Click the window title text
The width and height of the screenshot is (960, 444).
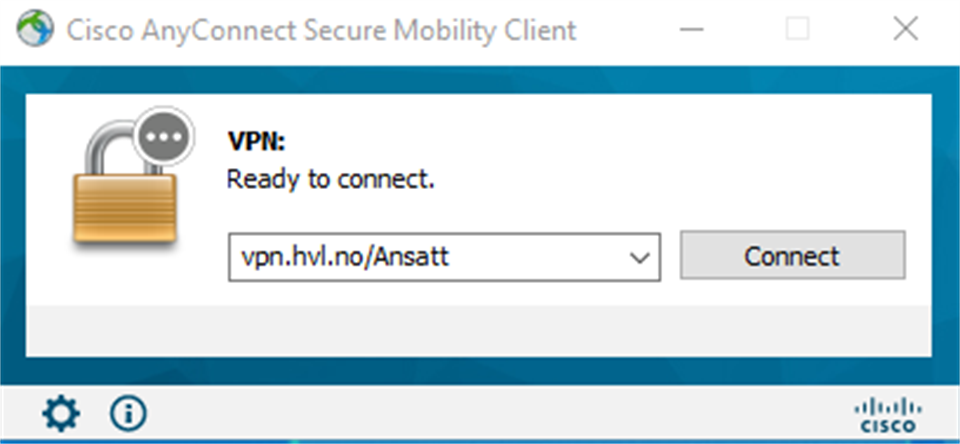tap(321, 30)
